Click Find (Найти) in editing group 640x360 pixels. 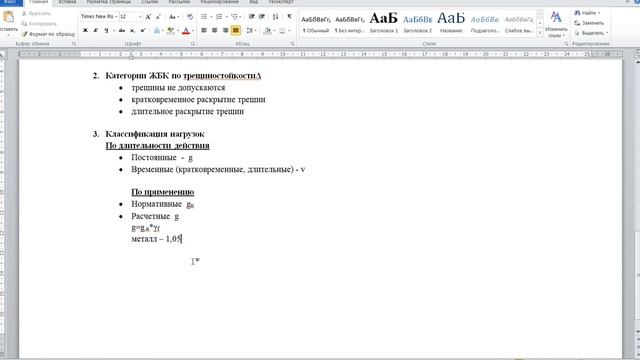coord(587,13)
